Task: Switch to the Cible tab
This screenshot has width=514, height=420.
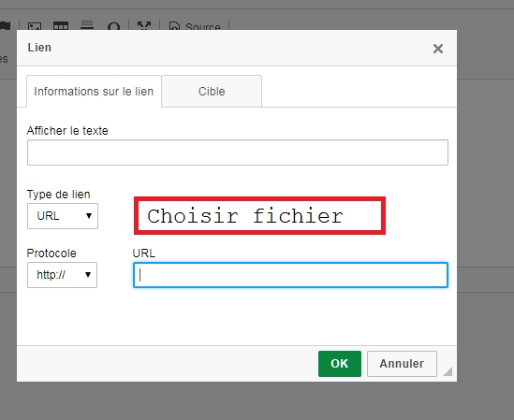Action: coord(212,91)
